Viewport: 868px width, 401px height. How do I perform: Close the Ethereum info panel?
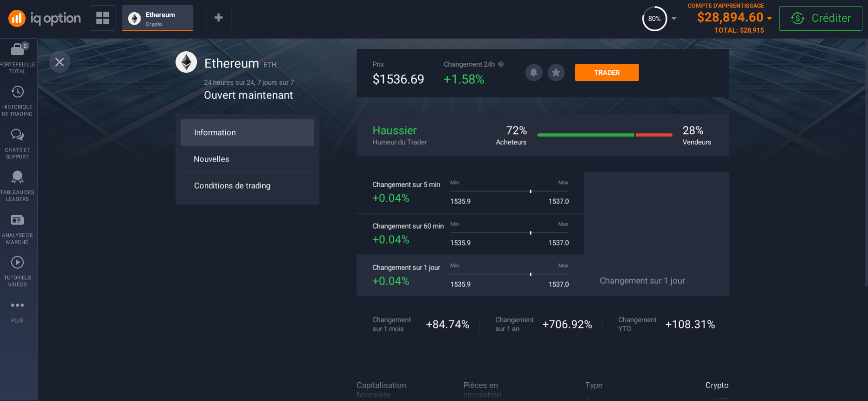pos(60,62)
